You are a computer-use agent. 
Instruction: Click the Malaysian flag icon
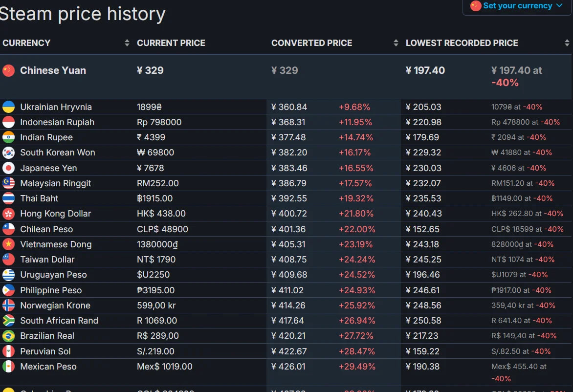(x=8, y=183)
